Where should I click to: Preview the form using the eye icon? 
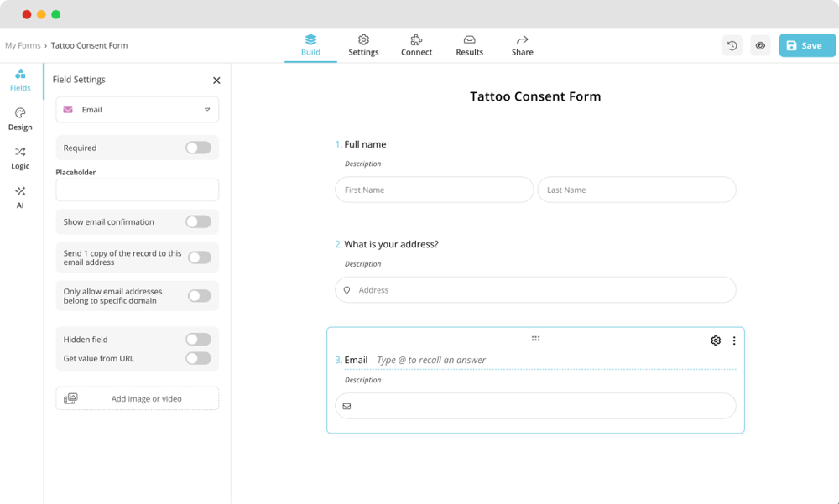pos(760,44)
